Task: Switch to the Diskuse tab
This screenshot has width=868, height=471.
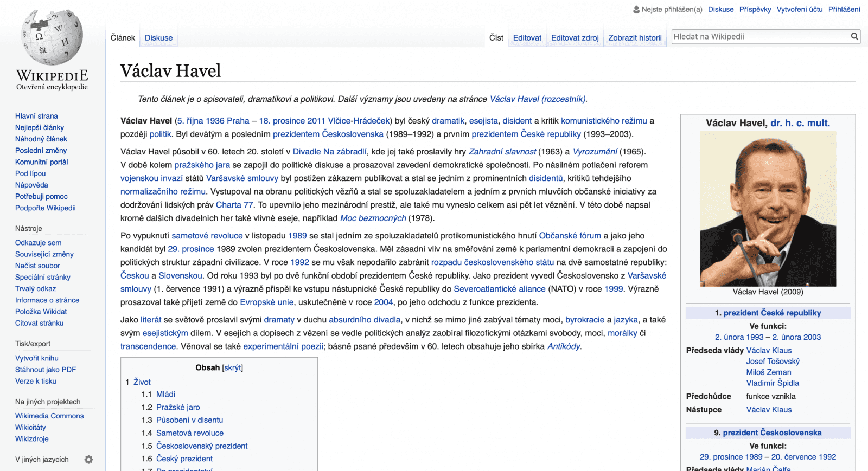Action: [x=158, y=37]
